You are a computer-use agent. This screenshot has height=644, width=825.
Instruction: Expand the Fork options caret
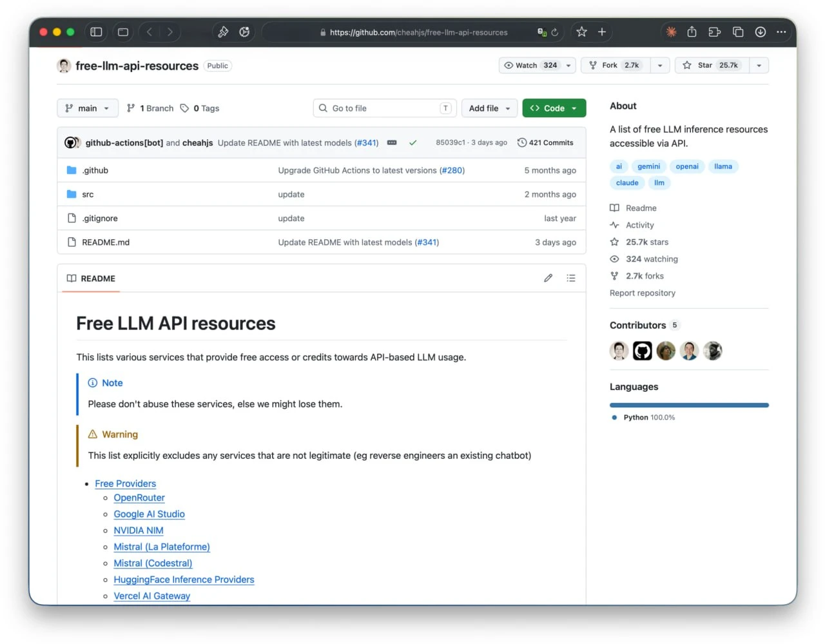coord(660,65)
